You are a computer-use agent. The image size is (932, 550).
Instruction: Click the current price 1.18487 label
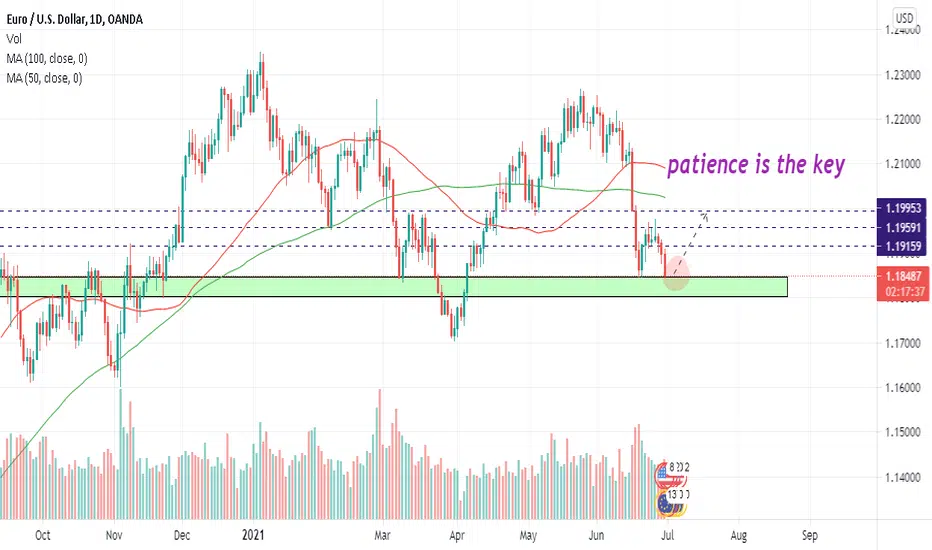(903, 276)
